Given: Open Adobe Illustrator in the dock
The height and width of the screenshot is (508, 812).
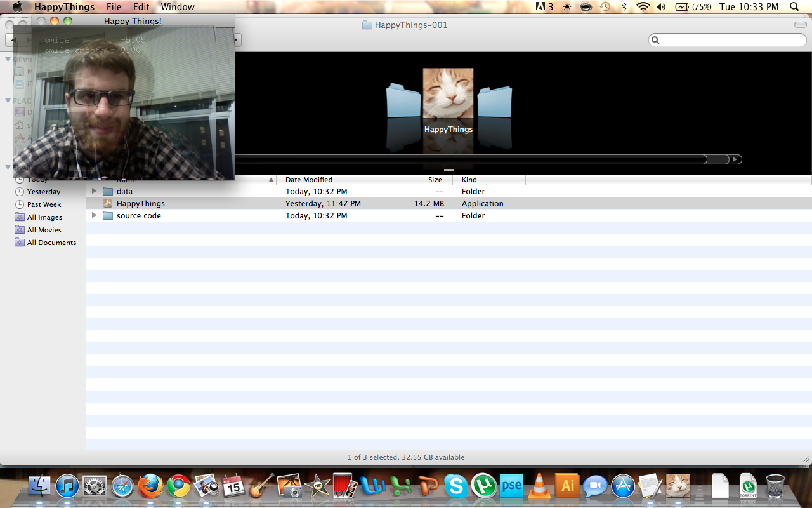Looking at the screenshot, I should coord(567,486).
